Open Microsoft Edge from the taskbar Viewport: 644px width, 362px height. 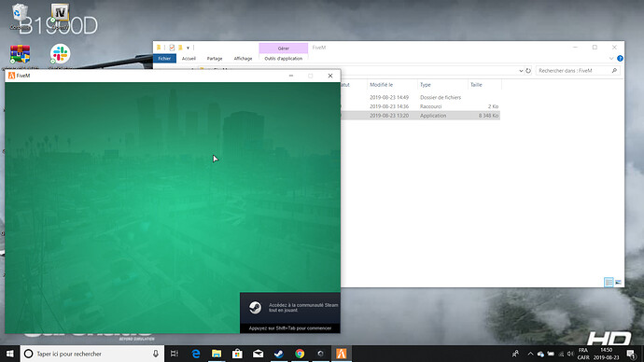(x=196, y=354)
